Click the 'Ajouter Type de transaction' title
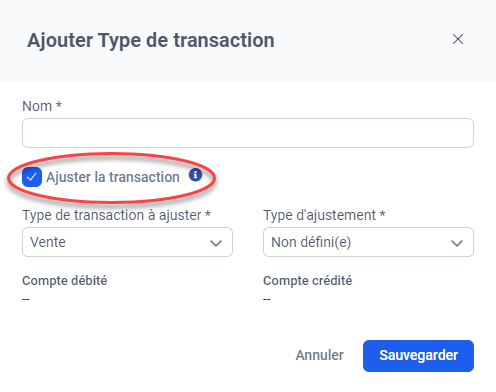Image resolution: width=496 pixels, height=392 pixels. [x=151, y=41]
